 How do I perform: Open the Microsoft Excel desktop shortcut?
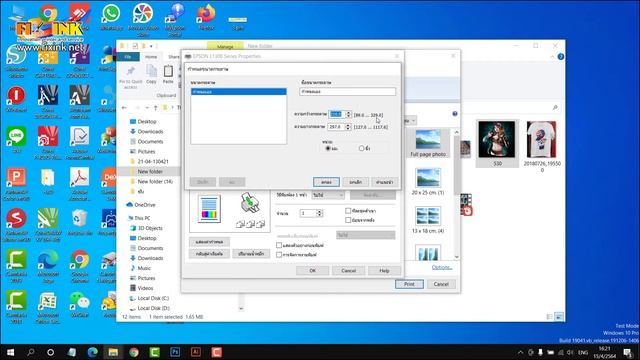tap(48, 306)
